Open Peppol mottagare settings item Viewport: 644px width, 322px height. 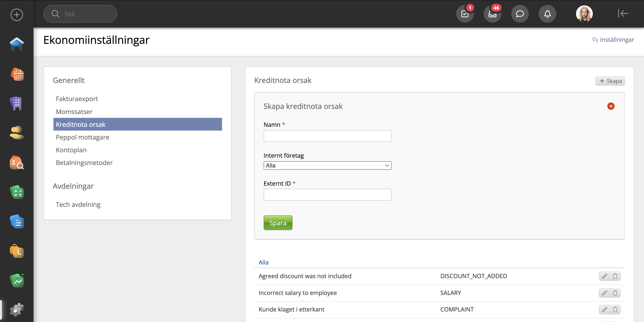83,137
